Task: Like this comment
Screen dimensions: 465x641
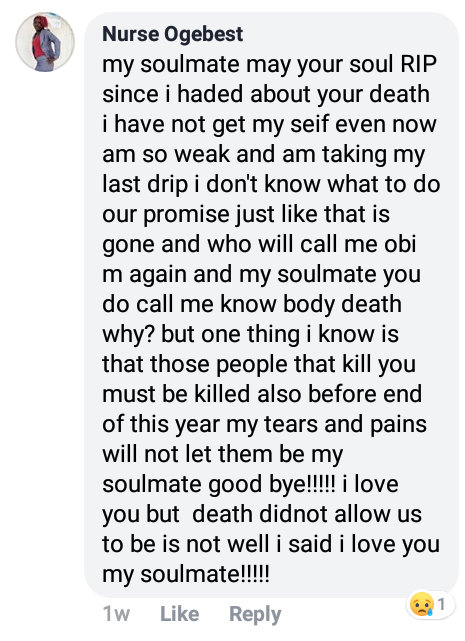Action: (180, 614)
